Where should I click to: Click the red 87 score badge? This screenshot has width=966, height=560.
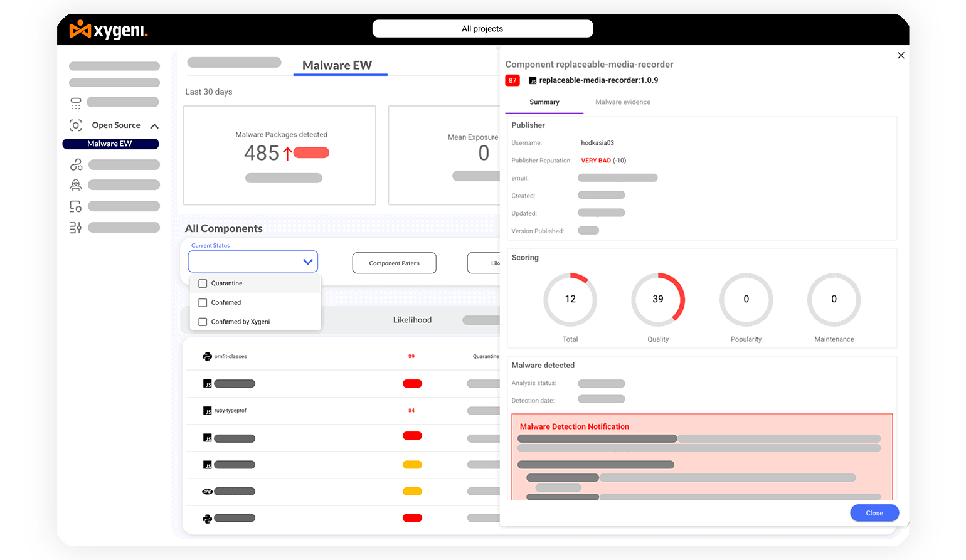pyautogui.click(x=512, y=80)
